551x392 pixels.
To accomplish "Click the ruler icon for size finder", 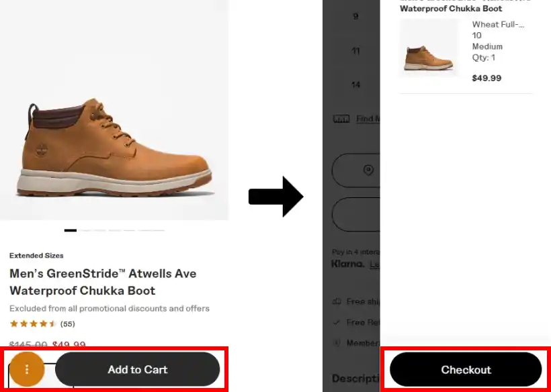I will (x=341, y=119).
